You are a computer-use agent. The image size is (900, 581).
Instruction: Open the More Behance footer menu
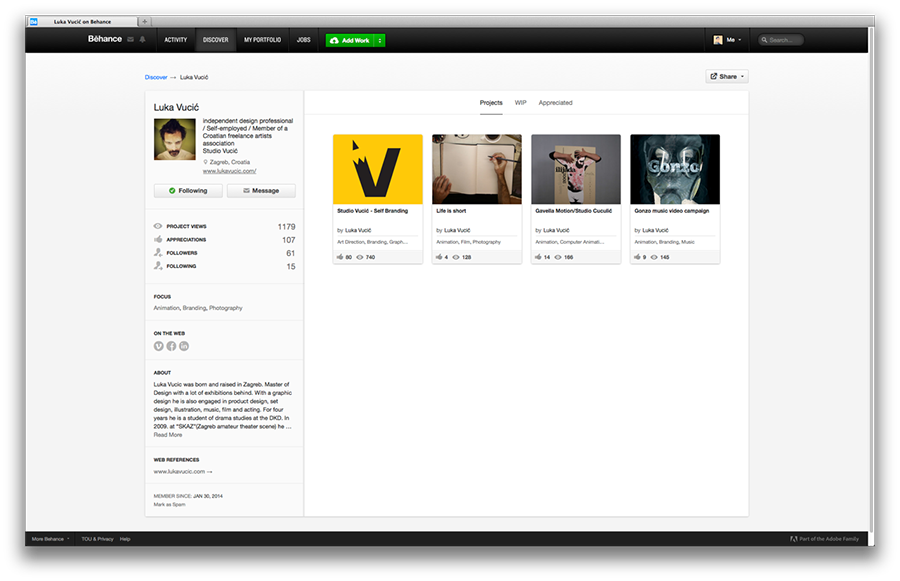[51, 539]
